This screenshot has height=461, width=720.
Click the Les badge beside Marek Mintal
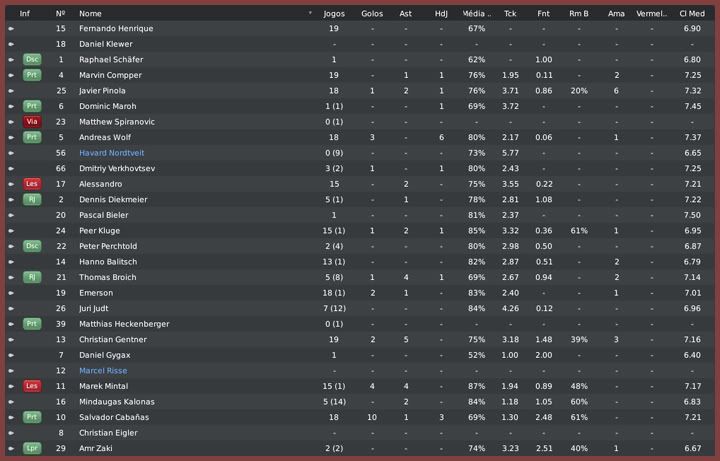(32, 386)
